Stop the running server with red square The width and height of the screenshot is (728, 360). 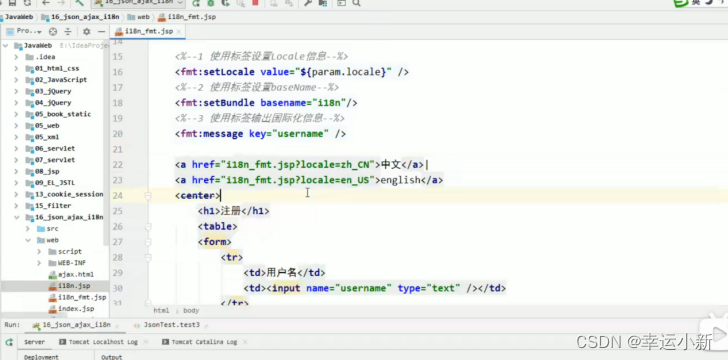pyautogui.click(x=255, y=3)
